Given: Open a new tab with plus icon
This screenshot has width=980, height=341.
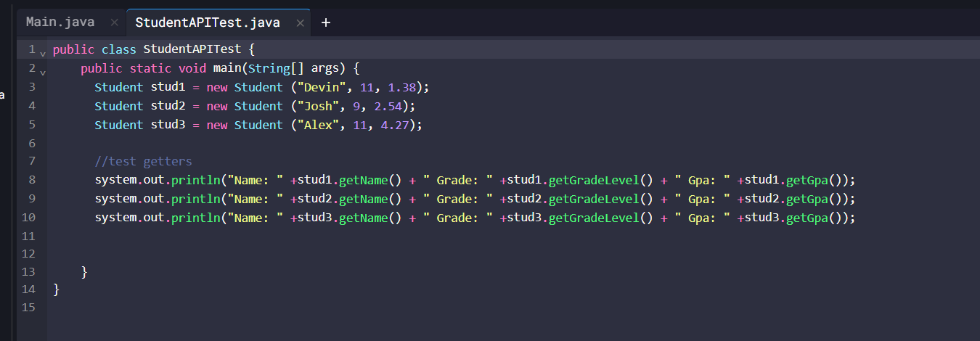Looking at the screenshot, I should pyautogui.click(x=326, y=22).
